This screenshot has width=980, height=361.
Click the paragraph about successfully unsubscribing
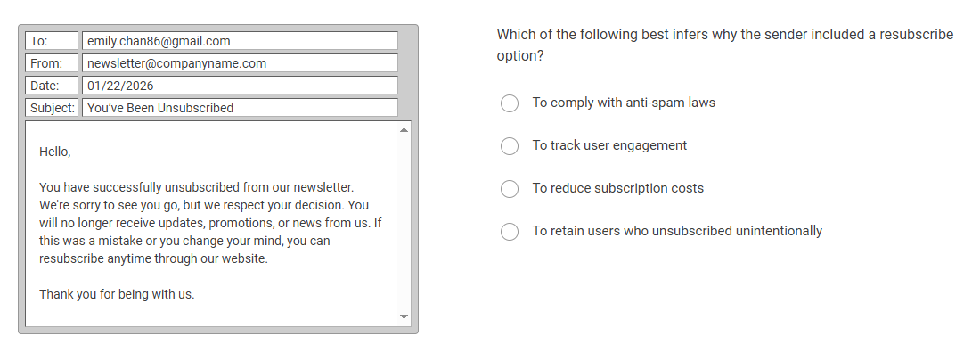click(x=210, y=223)
